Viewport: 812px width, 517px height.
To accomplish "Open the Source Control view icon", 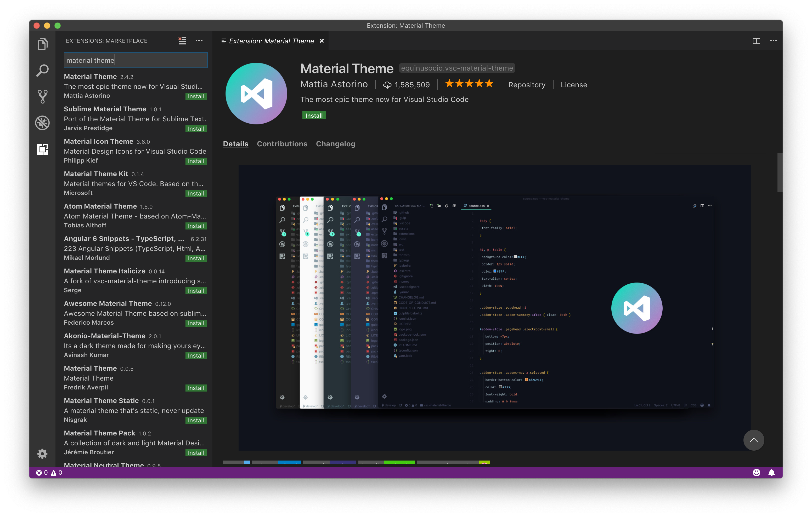I will click(x=42, y=96).
